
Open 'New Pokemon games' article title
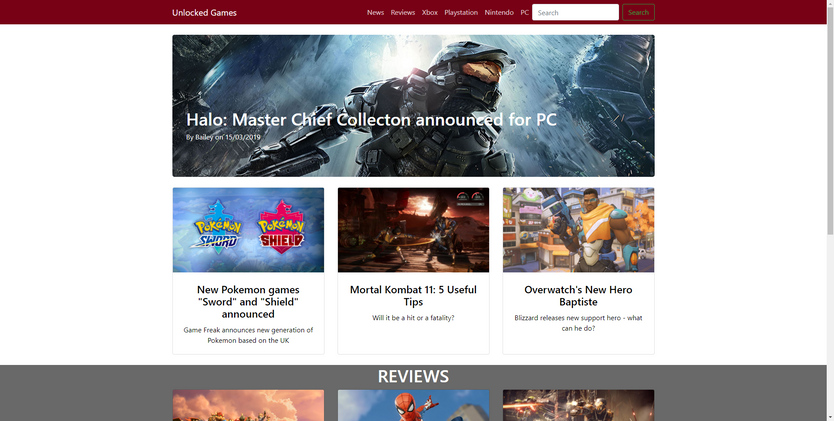pos(248,302)
